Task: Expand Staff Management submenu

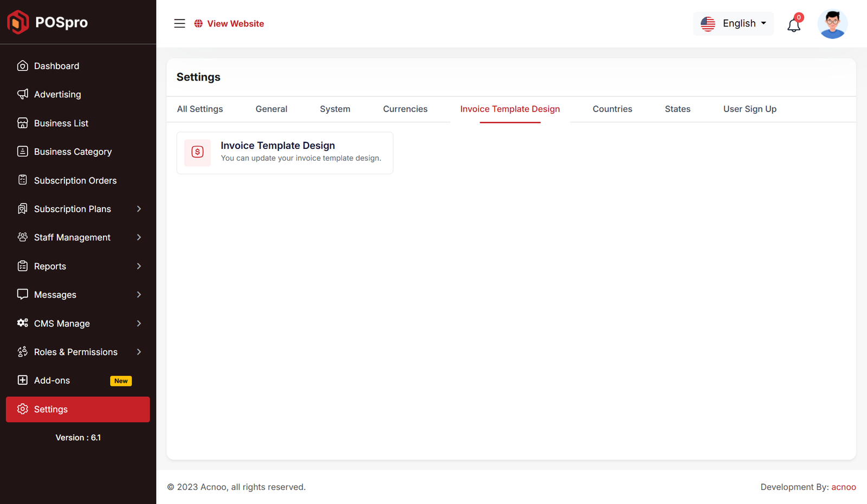Action: [139, 238]
